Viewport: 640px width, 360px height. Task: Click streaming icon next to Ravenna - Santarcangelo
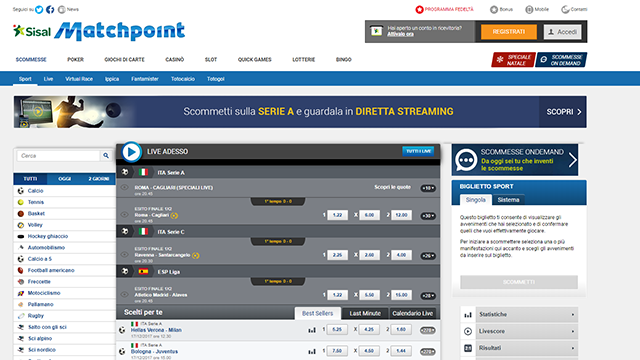click(x=196, y=256)
